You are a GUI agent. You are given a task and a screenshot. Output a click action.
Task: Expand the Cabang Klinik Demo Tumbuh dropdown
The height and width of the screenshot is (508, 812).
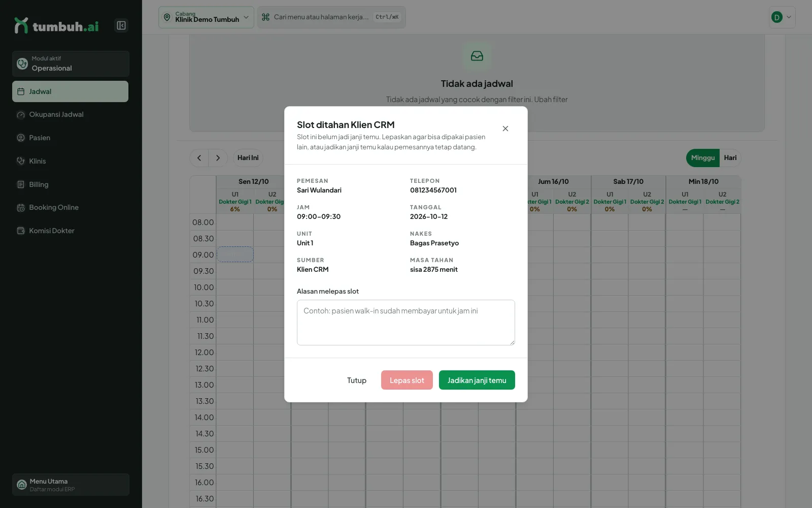pyautogui.click(x=206, y=17)
